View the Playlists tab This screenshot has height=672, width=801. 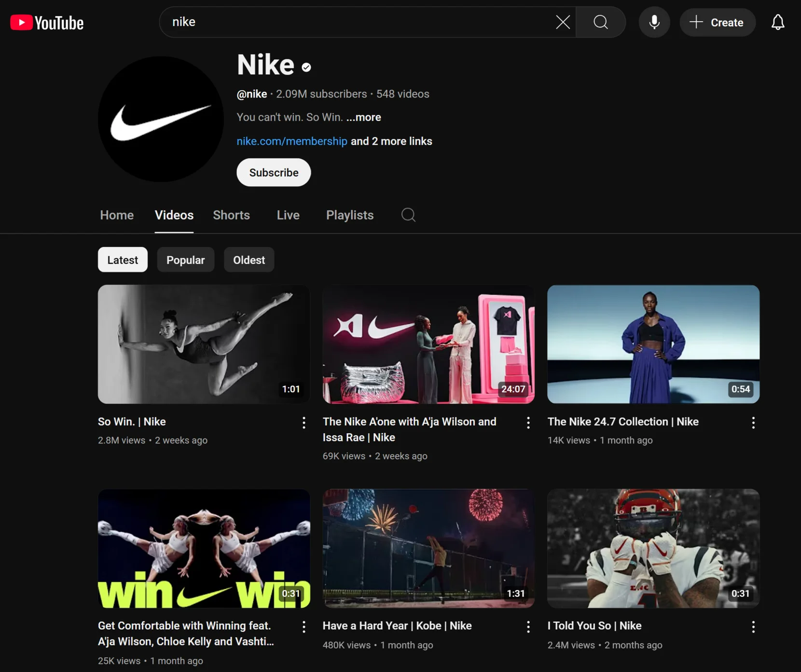click(x=350, y=215)
